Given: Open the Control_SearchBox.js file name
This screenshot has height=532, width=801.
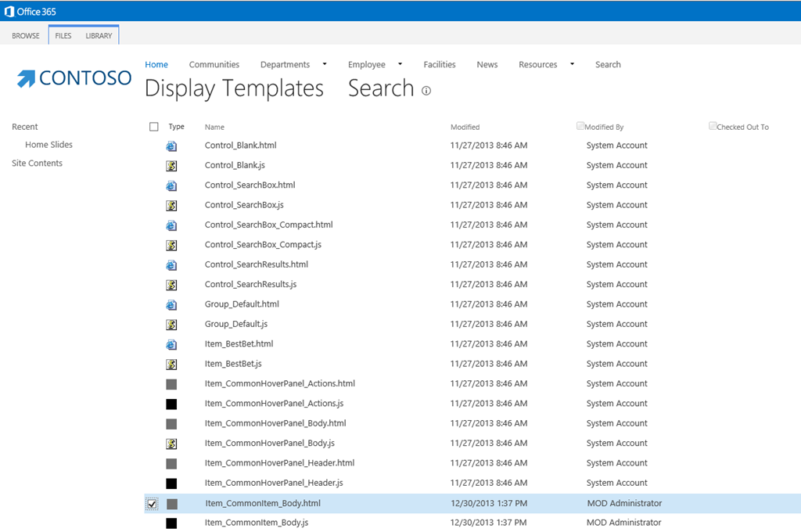Looking at the screenshot, I should [x=244, y=205].
